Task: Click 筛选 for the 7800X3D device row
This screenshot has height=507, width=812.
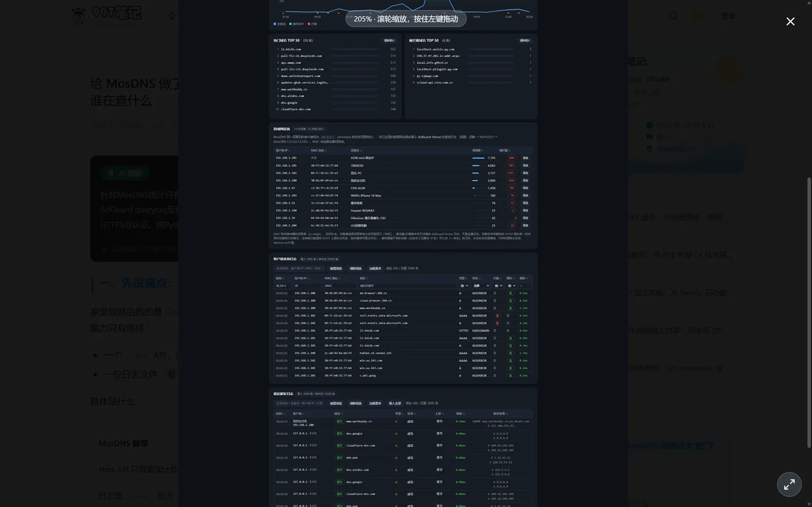Action: [x=525, y=166]
